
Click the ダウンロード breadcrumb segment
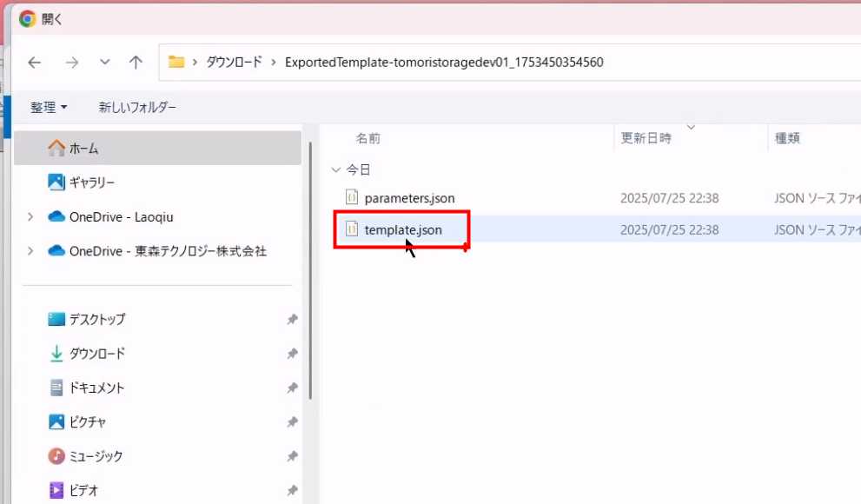[x=234, y=63]
